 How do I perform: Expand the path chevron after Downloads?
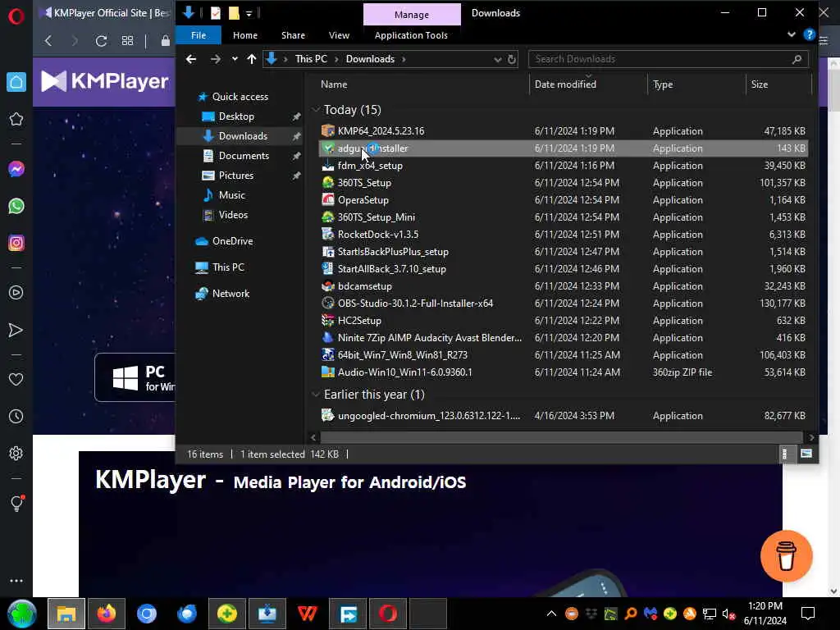click(404, 59)
